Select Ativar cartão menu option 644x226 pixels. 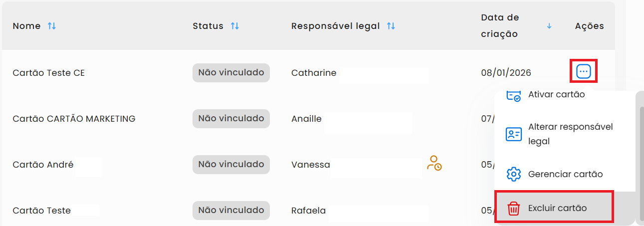556,95
